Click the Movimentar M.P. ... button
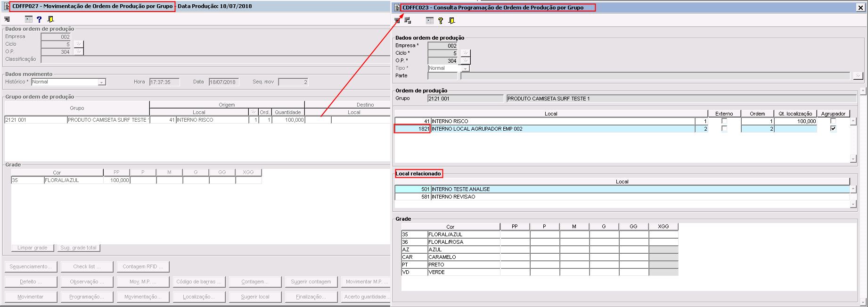Image resolution: width=868 pixels, height=307 pixels. tap(366, 282)
